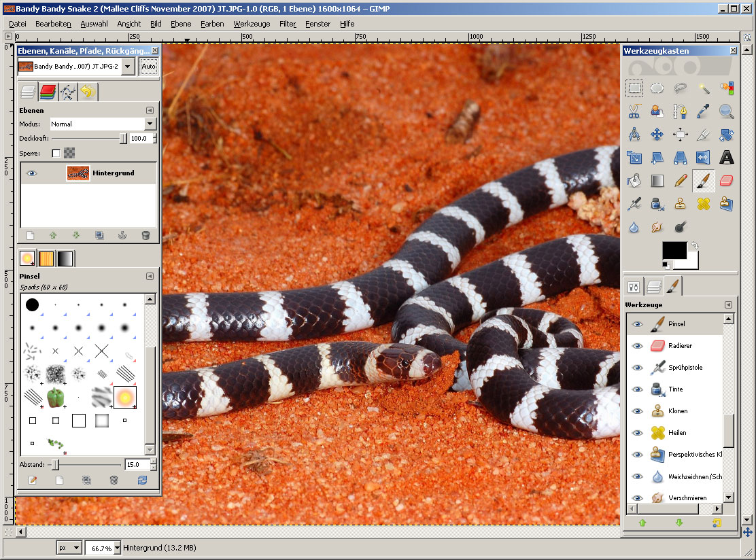Viewport: 756px width, 560px height.
Task: Open the px unit dropdown
Action: tap(69, 548)
